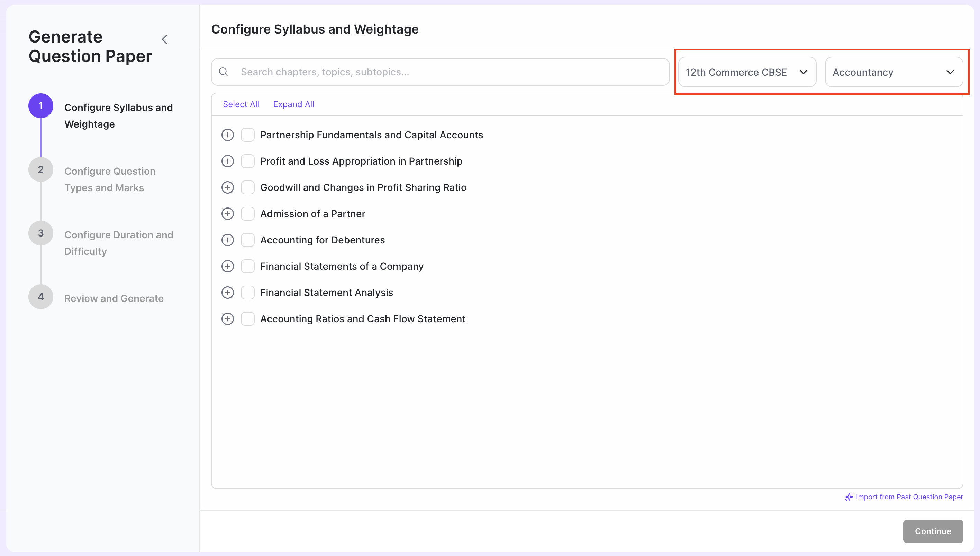The width and height of the screenshot is (980, 556).
Task: Click sparkle icon beside Import from Past Question Paper
Action: [849, 497]
